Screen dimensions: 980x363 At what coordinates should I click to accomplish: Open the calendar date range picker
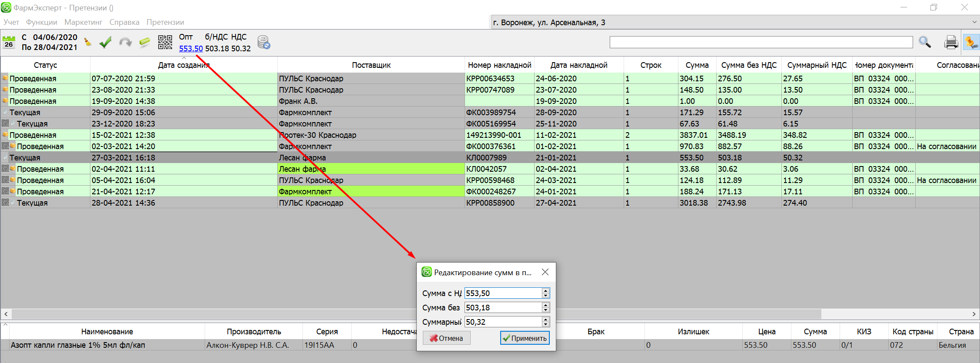(9, 42)
